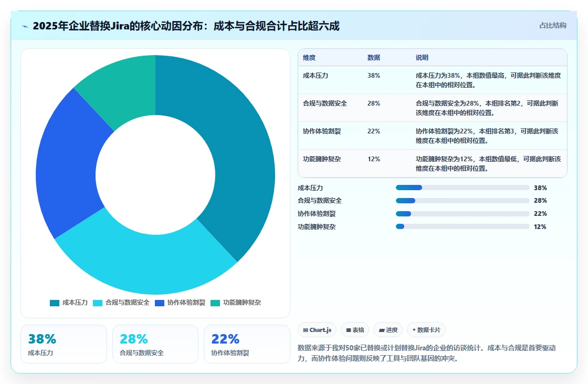The width and height of the screenshot is (588, 384).
Task: Click description text mentioning 本组数值最低
Action: [488, 163]
